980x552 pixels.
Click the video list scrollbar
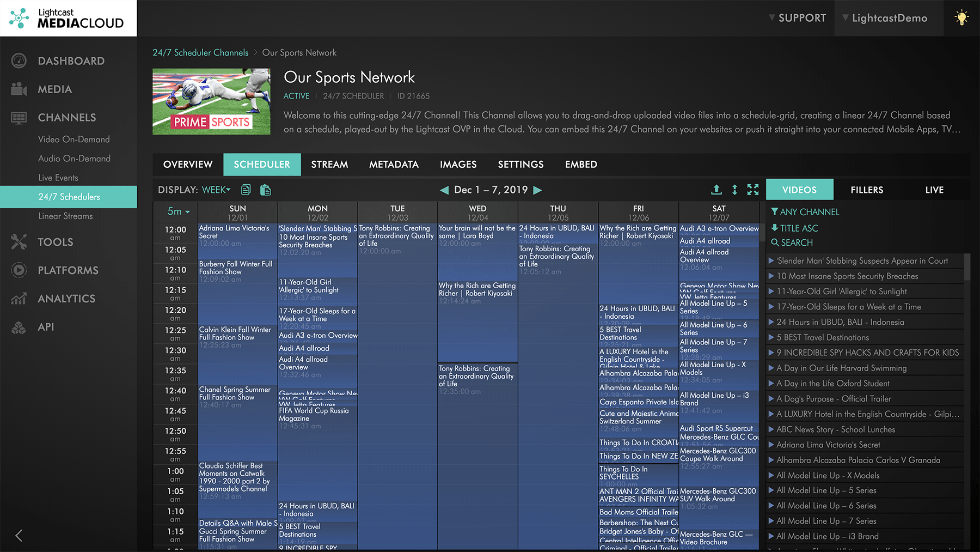(967, 267)
